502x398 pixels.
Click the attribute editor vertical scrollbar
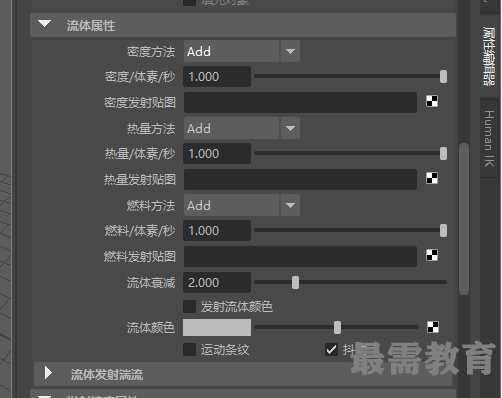[x=464, y=219]
